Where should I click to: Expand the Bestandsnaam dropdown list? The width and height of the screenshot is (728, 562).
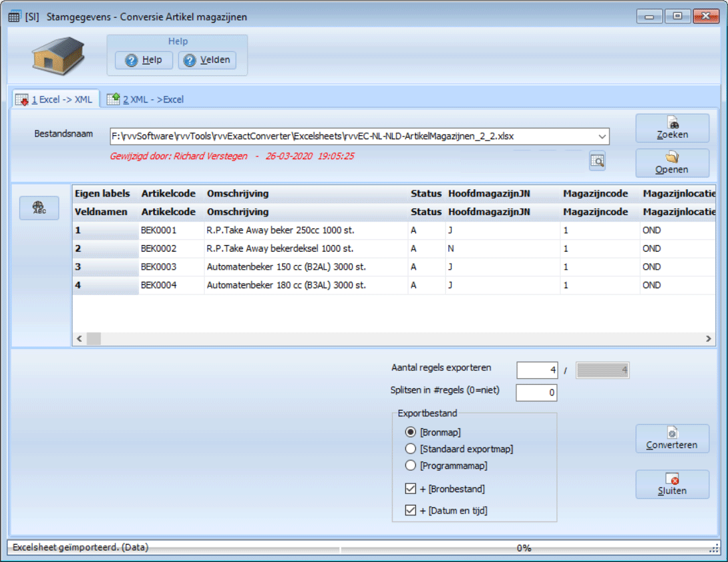click(x=602, y=137)
